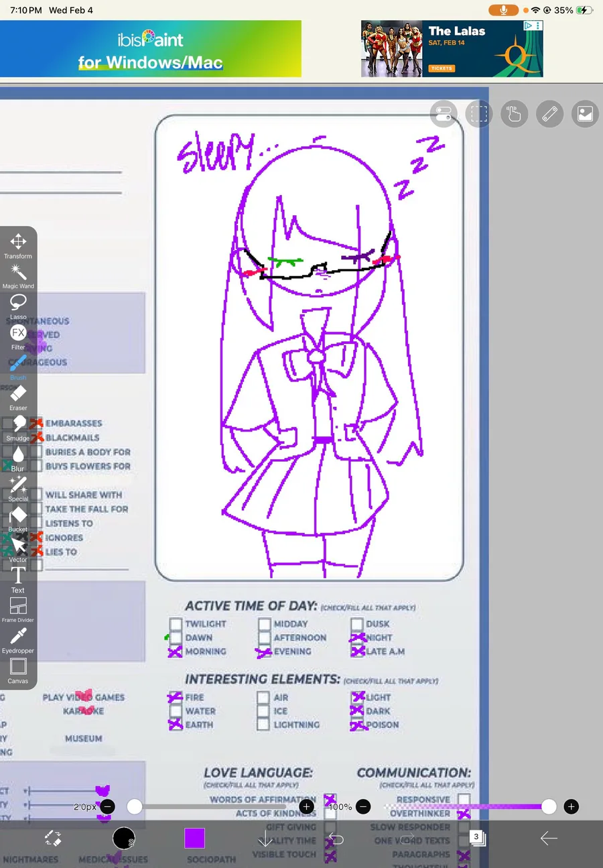Open the purple color swatch
The image size is (603, 868).
[x=194, y=838]
